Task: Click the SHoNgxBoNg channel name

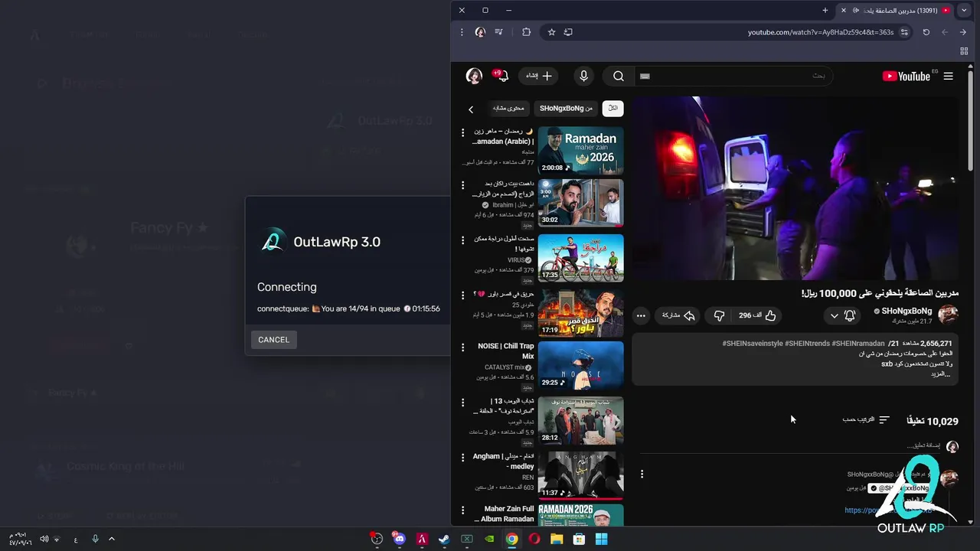Action: (x=906, y=311)
